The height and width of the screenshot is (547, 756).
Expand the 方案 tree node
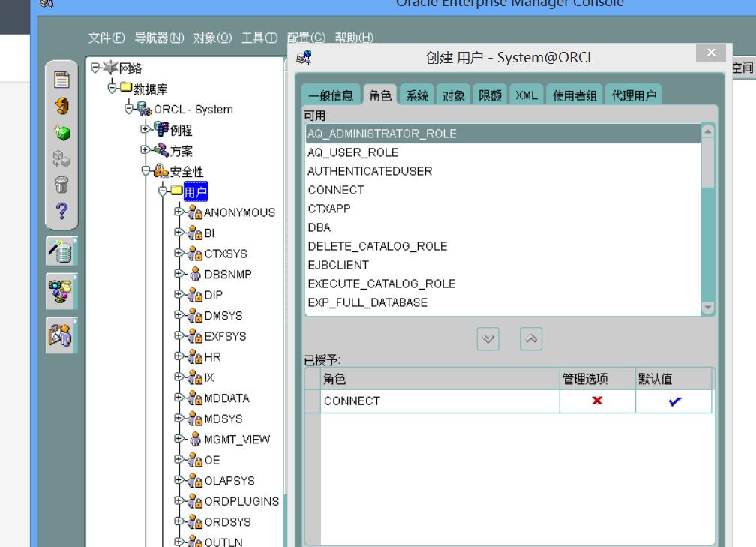click(x=145, y=149)
